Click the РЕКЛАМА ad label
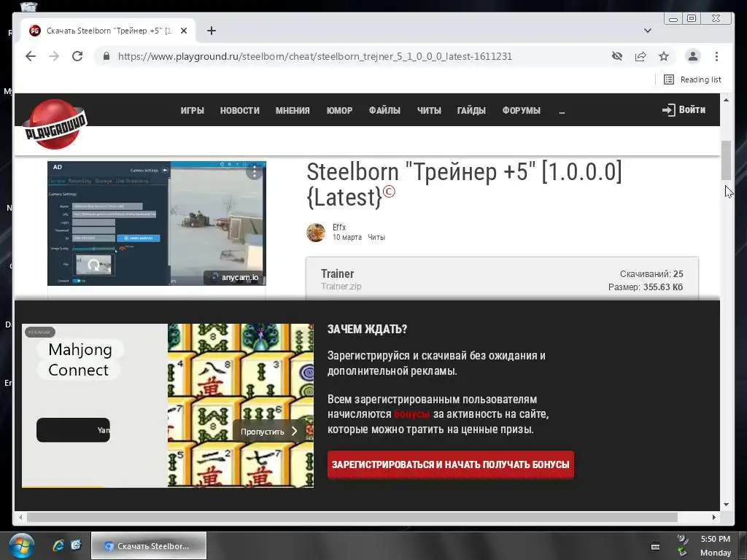This screenshot has width=747, height=560. click(39, 332)
